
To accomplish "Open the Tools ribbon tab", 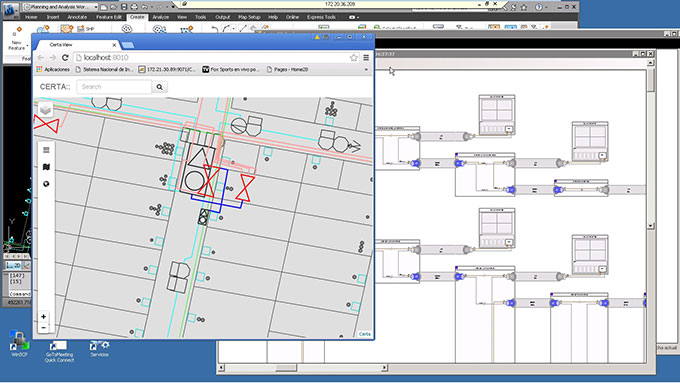I will [x=200, y=17].
